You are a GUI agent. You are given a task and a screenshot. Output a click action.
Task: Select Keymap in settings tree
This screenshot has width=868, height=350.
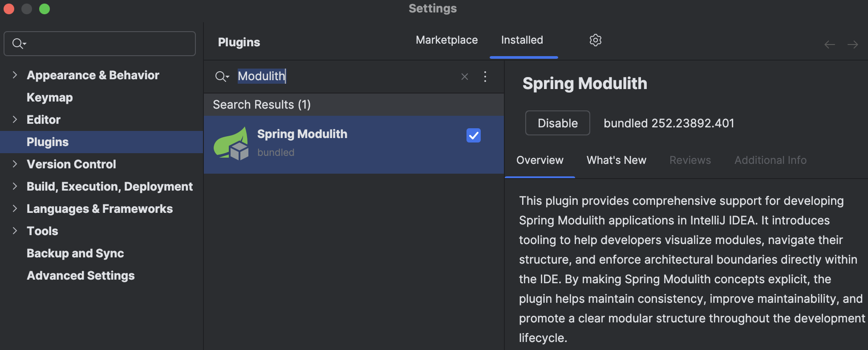point(50,98)
